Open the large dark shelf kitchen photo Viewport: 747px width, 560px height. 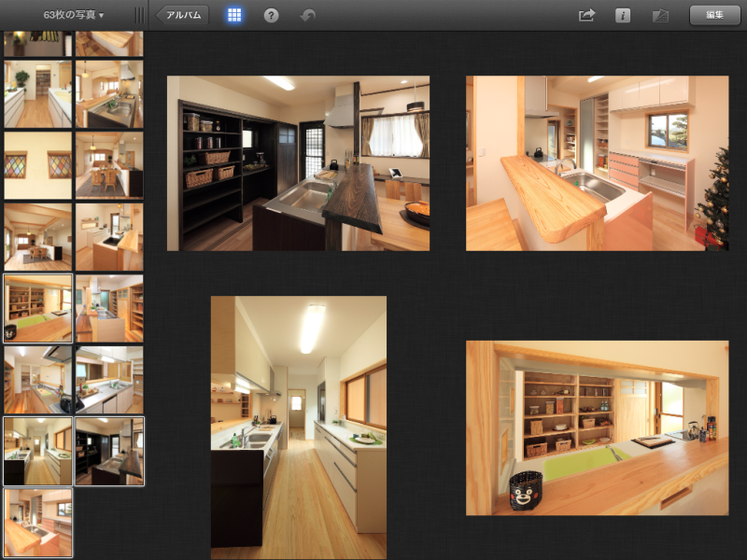(298, 163)
